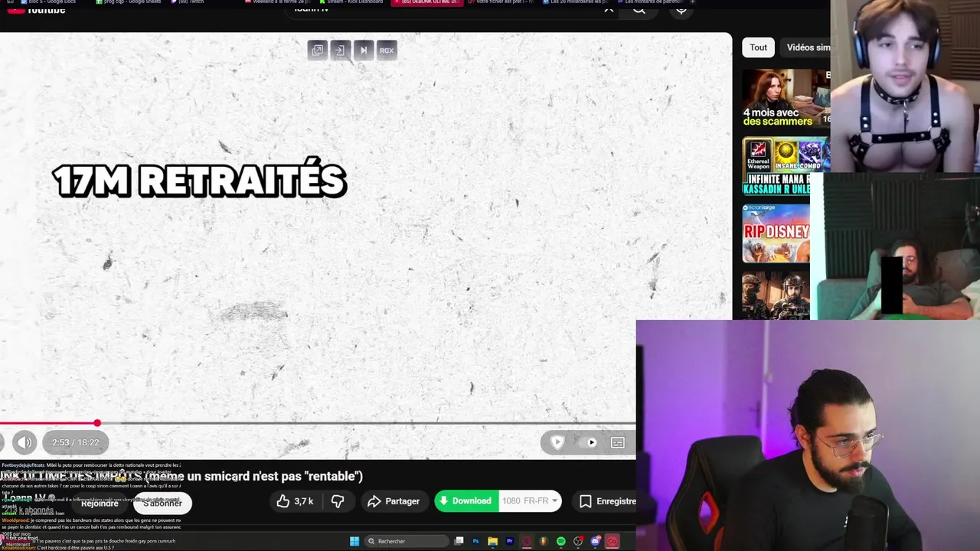Click the skip-next overlay icon on the video
980x551 pixels.
pos(364,51)
